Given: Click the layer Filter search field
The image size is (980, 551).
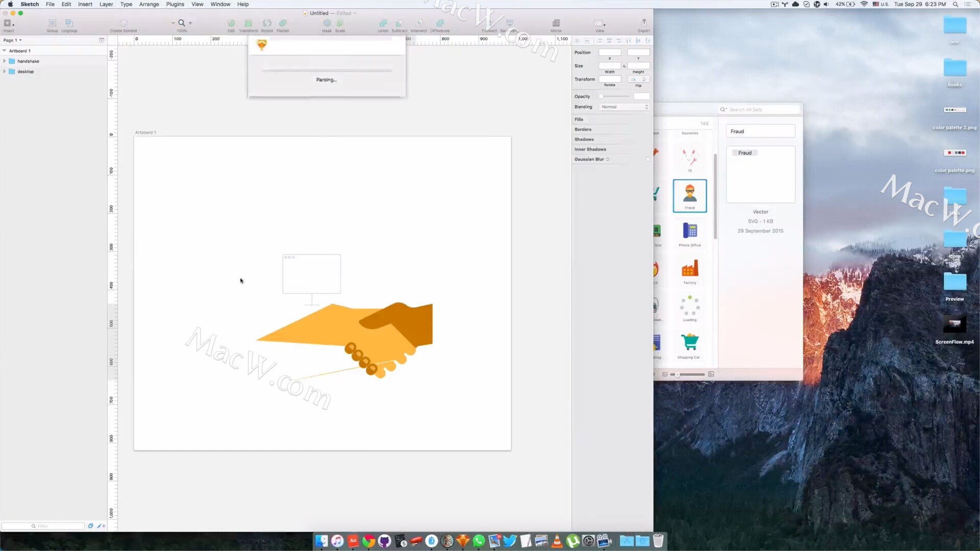Looking at the screenshot, I should pos(43,526).
